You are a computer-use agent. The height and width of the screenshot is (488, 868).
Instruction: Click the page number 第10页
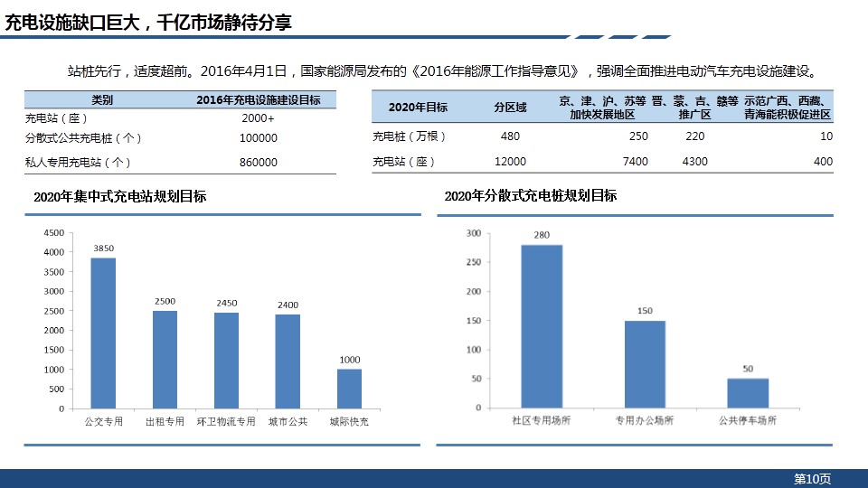(x=813, y=479)
